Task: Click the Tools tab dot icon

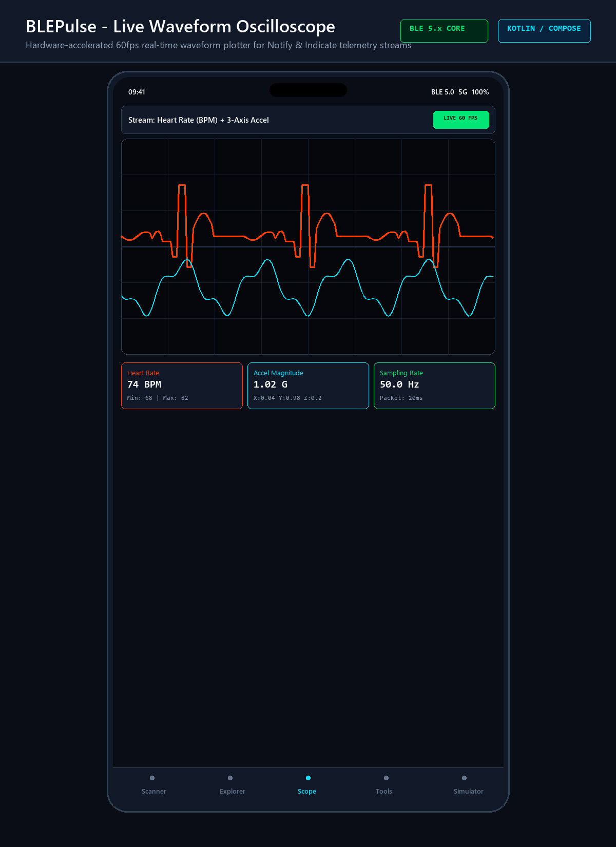Action: point(386,778)
